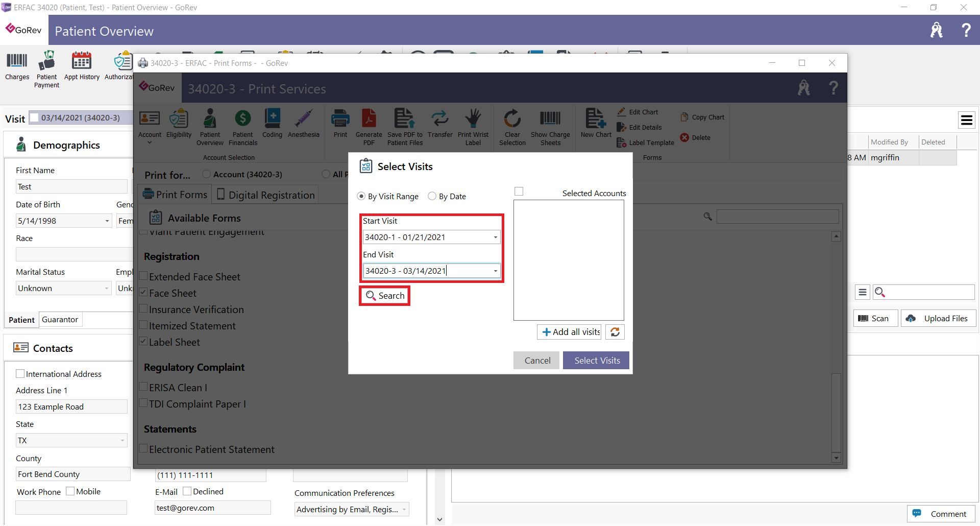Screen dimensions: 980x526
Task: Open Marital Status dropdown
Action: [x=107, y=288]
